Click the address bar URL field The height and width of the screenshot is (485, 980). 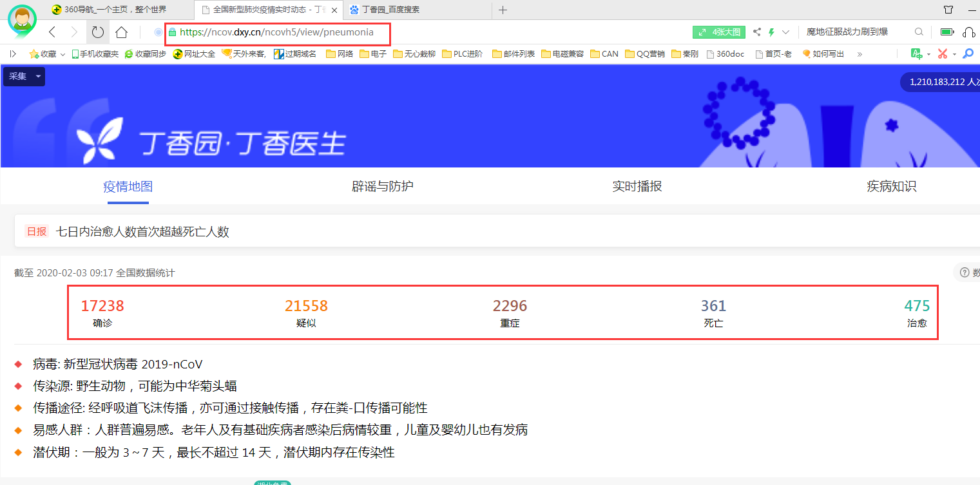[x=278, y=32]
